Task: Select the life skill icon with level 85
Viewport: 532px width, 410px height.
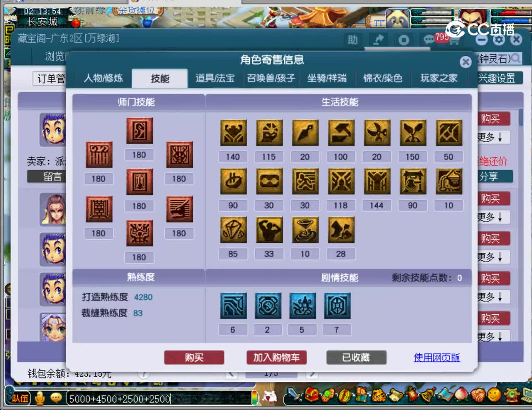Action: [x=233, y=230]
